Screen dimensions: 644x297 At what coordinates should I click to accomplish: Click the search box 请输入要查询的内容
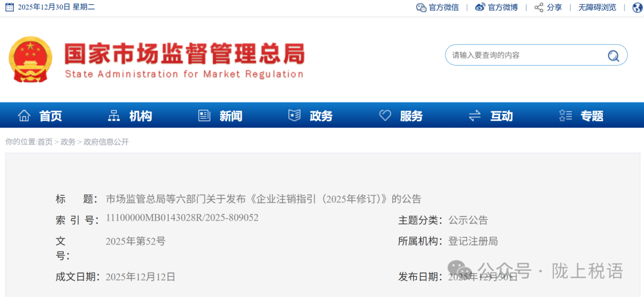(525, 55)
